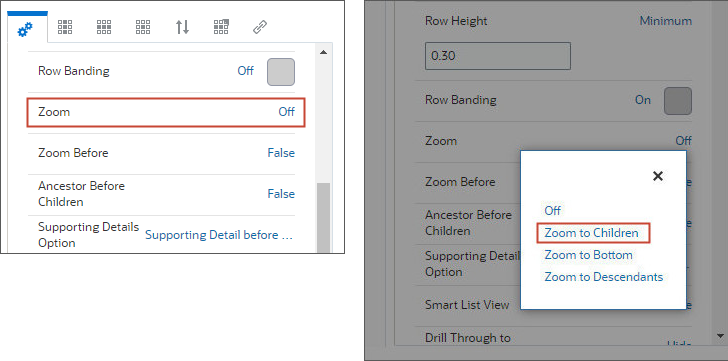This screenshot has height=361, width=728.
Task: Toggle Row Banding On switch in right panel
Action: pos(678,101)
